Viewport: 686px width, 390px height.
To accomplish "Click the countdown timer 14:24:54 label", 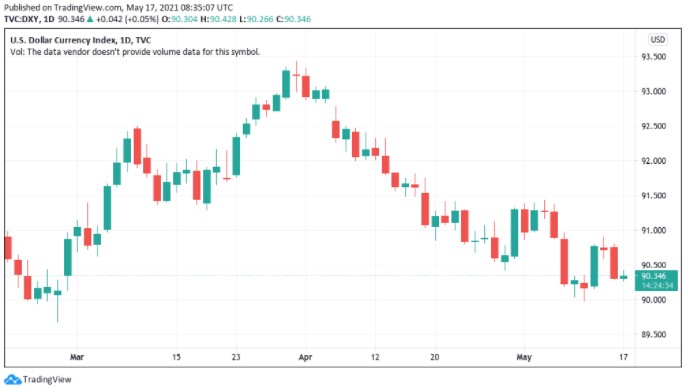I will pyautogui.click(x=657, y=285).
